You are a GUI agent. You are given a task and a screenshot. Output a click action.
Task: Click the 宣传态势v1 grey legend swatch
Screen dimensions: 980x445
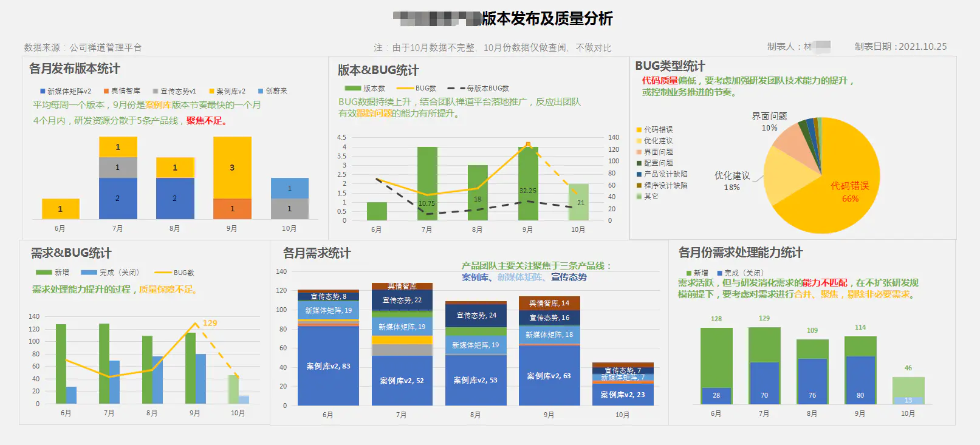[156, 92]
